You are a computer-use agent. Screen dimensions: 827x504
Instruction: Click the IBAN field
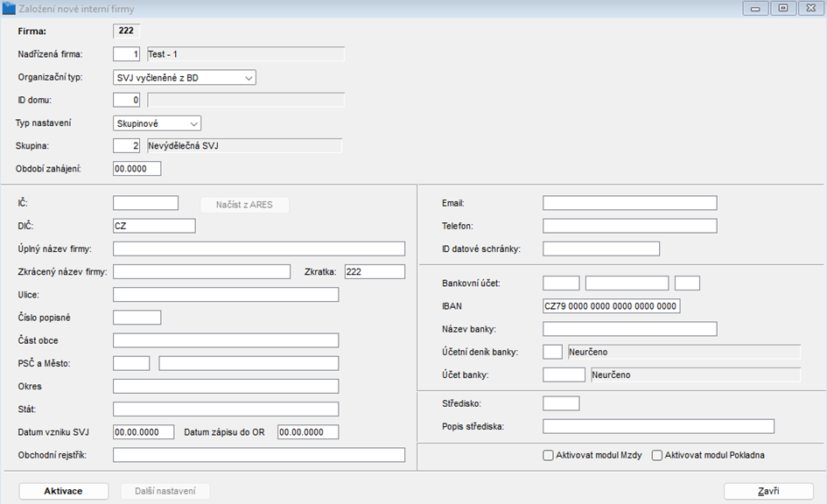612,306
